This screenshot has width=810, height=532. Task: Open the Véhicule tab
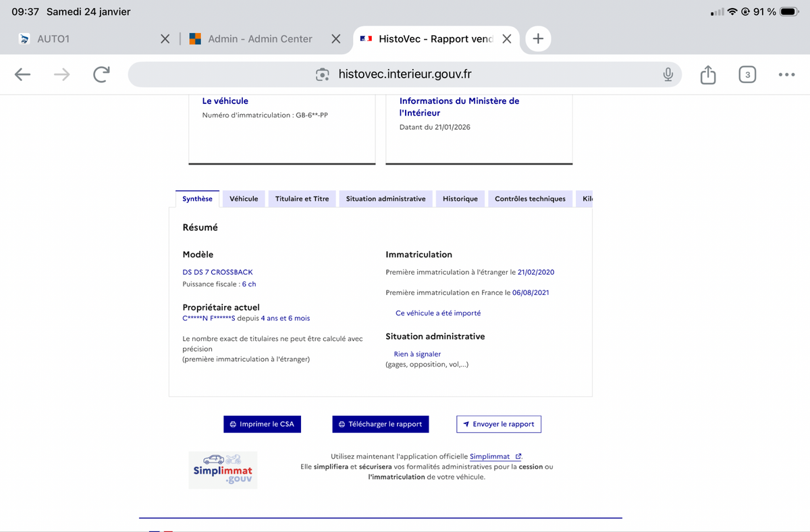pyautogui.click(x=244, y=199)
